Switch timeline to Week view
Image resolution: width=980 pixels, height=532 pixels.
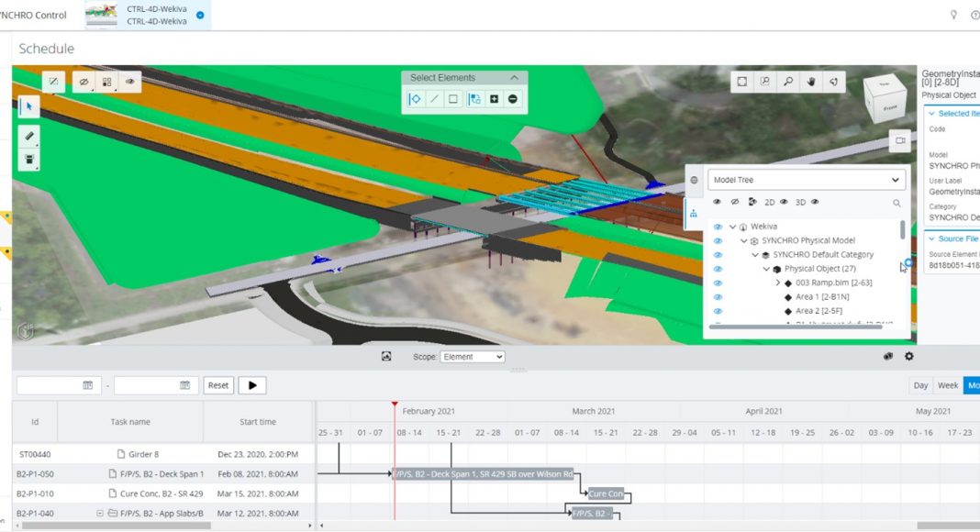pos(947,385)
